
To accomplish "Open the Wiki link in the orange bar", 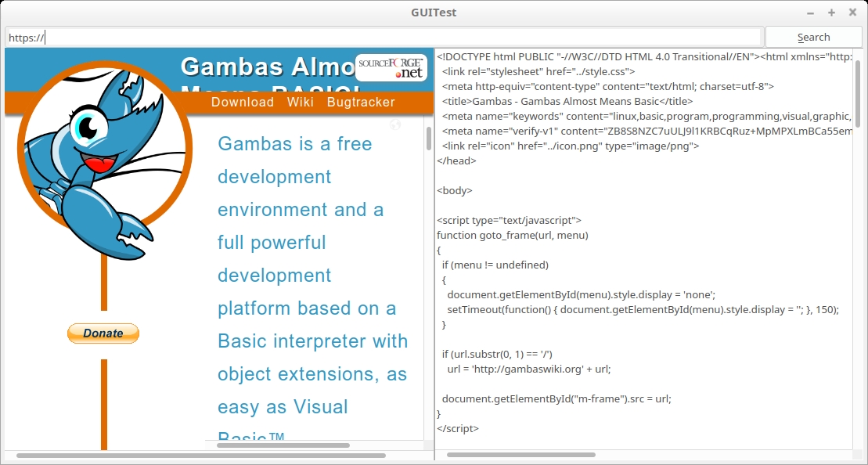I will [x=301, y=102].
